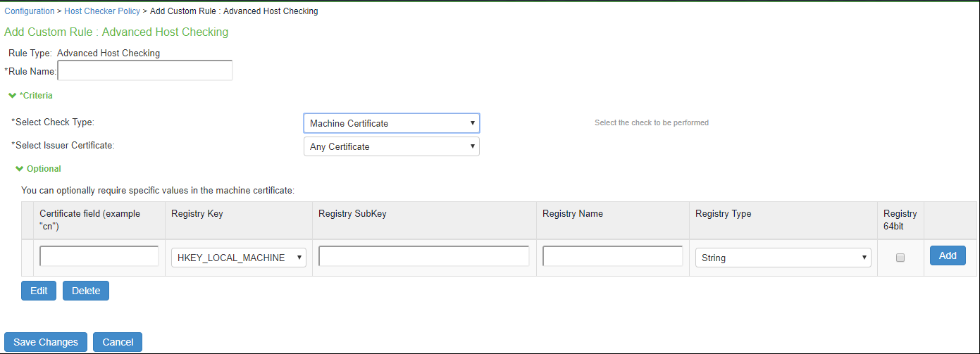Save Changes to the custom rule
This screenshot has width=980, height=354.
pyautogui.click(x=46, y=342)
